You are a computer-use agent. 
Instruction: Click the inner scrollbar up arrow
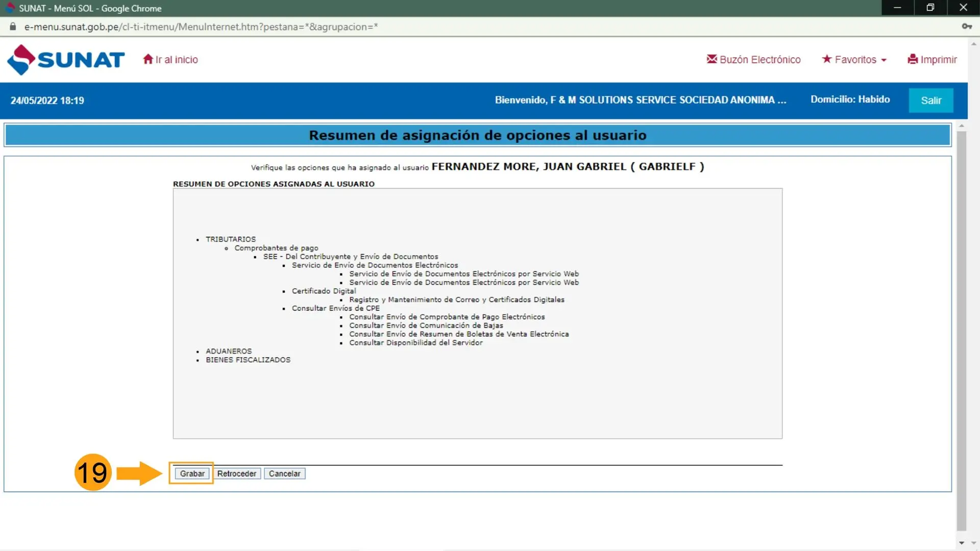pyautogui.click(x=962, y=126)
